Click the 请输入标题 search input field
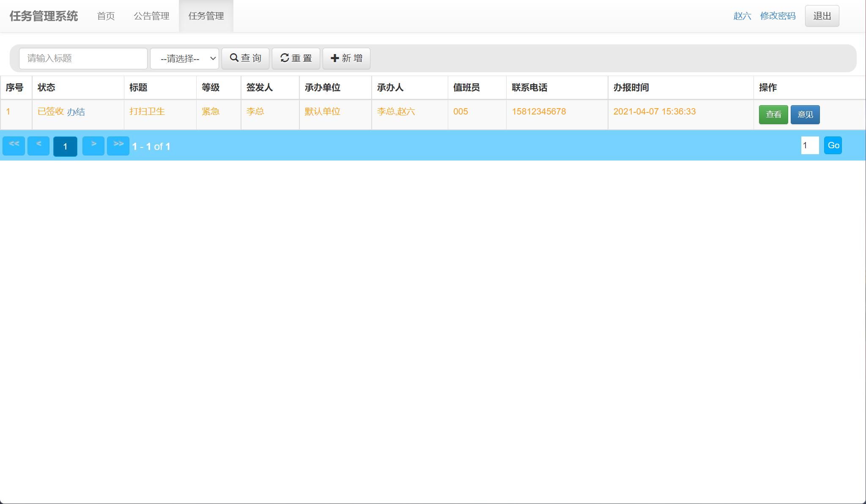 click(x=83, y=58)
